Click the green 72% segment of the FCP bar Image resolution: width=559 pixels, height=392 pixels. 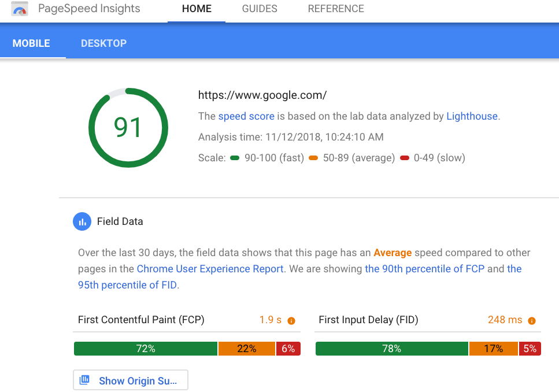click(145, 349)
